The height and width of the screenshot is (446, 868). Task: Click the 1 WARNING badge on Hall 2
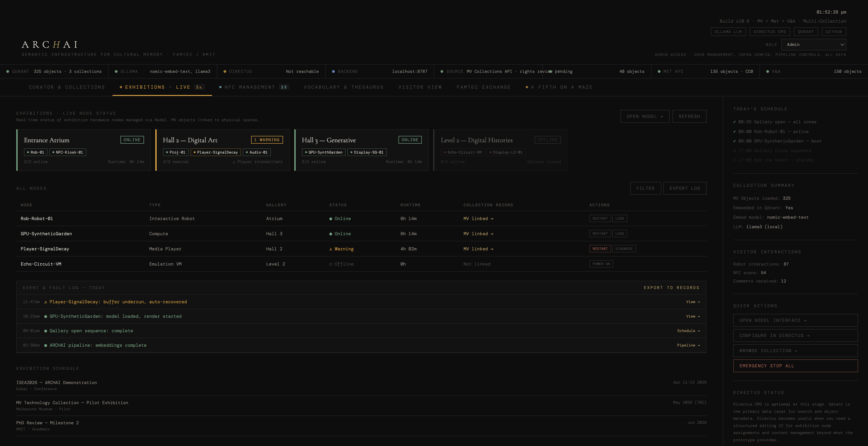click(267, 140)
